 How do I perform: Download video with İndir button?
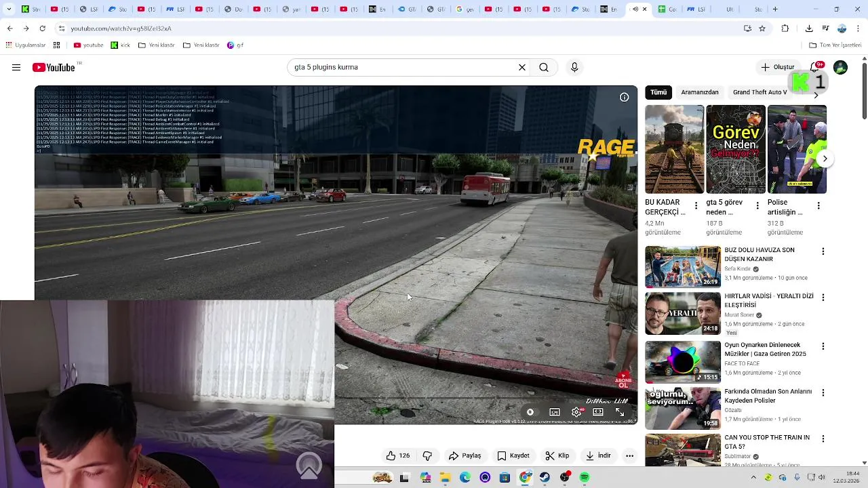point(599,455)
